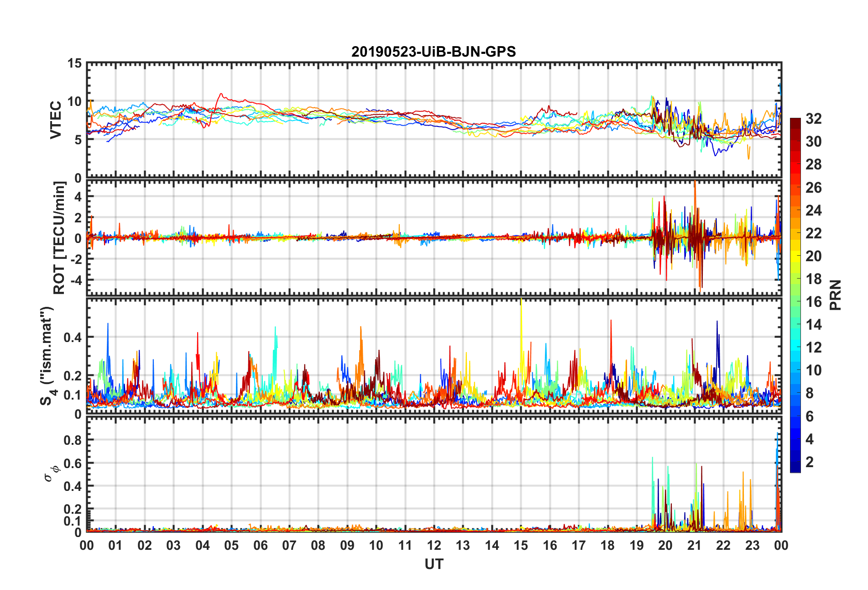Click the colorbar tick label 28
Viewport: 868px width, 590px height.
[814, 164]
